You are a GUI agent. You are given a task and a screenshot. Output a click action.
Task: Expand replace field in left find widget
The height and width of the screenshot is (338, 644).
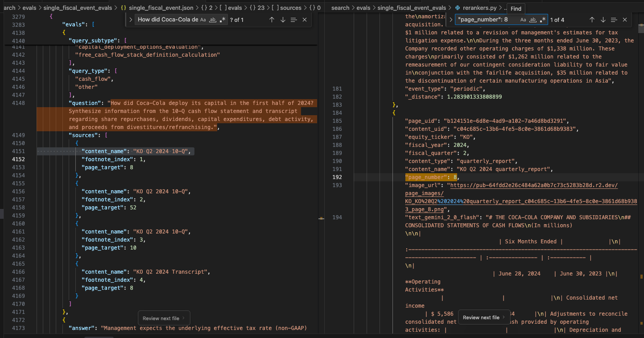point(131,20)
